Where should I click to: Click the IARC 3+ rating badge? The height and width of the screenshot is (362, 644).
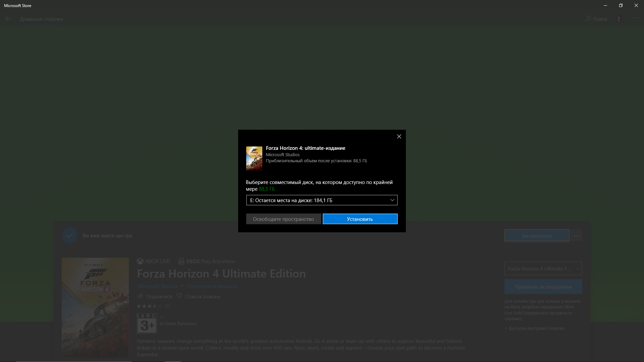[147, 323]
